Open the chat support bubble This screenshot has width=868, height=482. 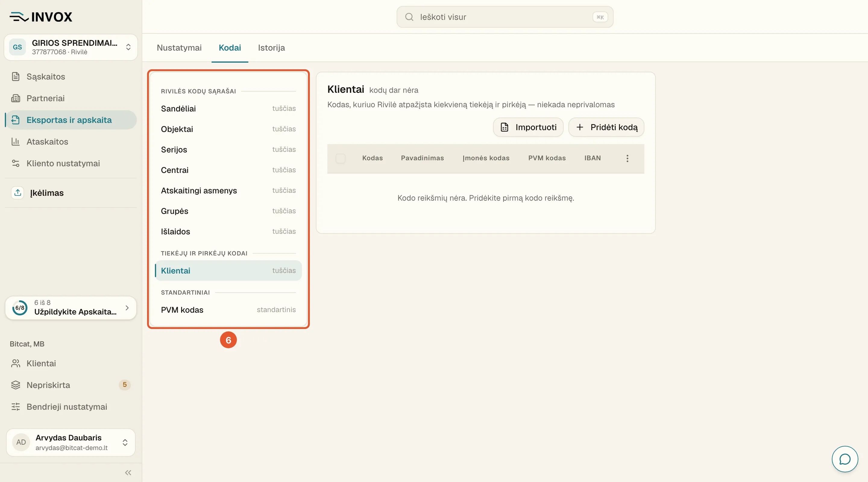pyautogui.click(x=844, y=459)
